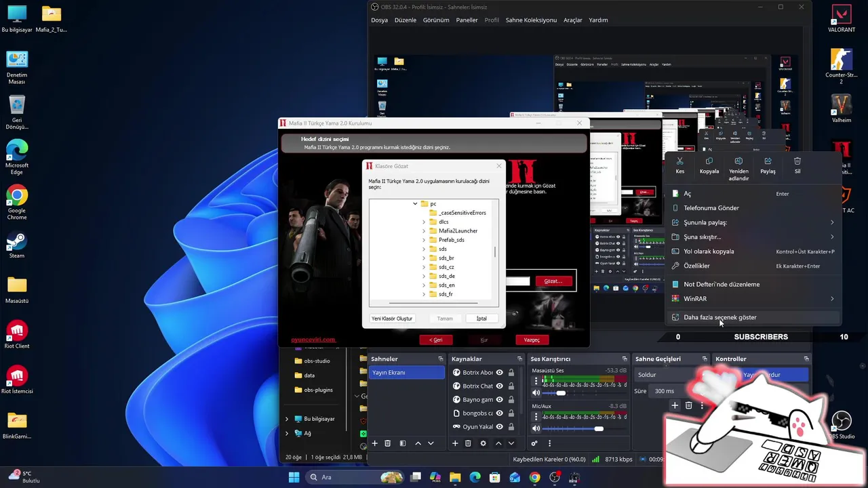Add a new source in Kaynaklar
This screenshot has width=868, height=488.
(x=455, y=443)
